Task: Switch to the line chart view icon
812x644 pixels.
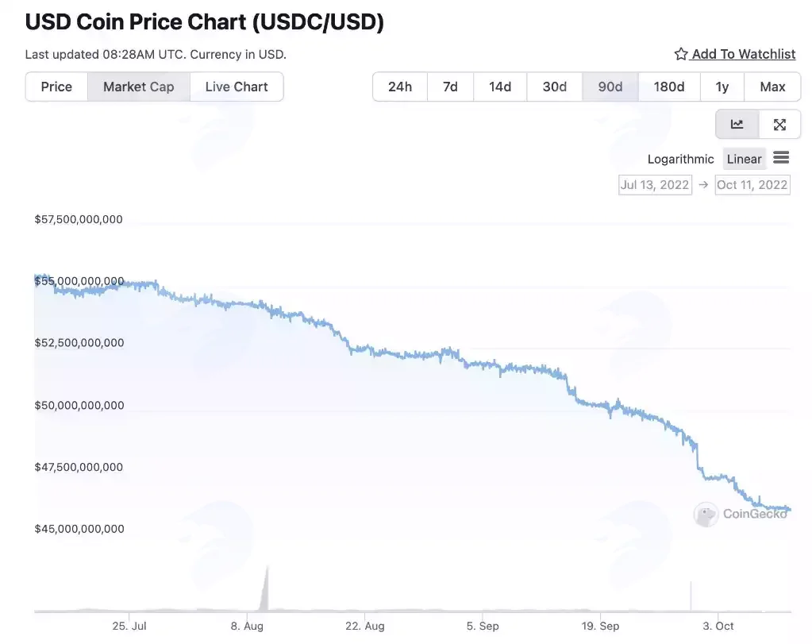Action: coord(737,125)
